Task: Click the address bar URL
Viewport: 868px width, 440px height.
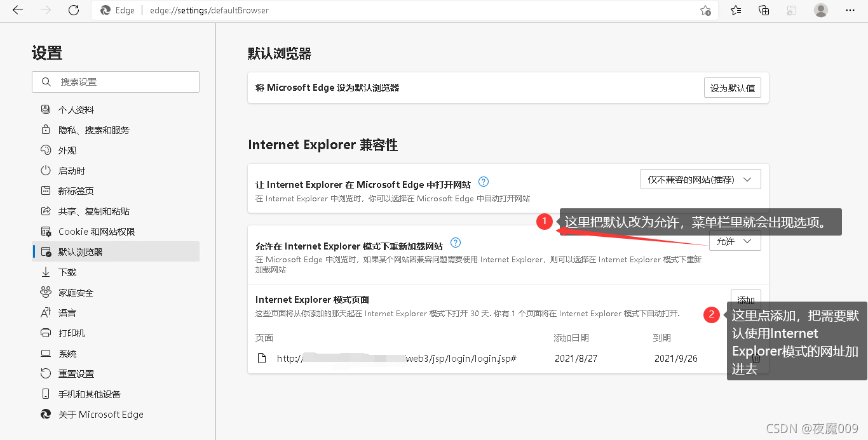Action: tap(209, 10)
